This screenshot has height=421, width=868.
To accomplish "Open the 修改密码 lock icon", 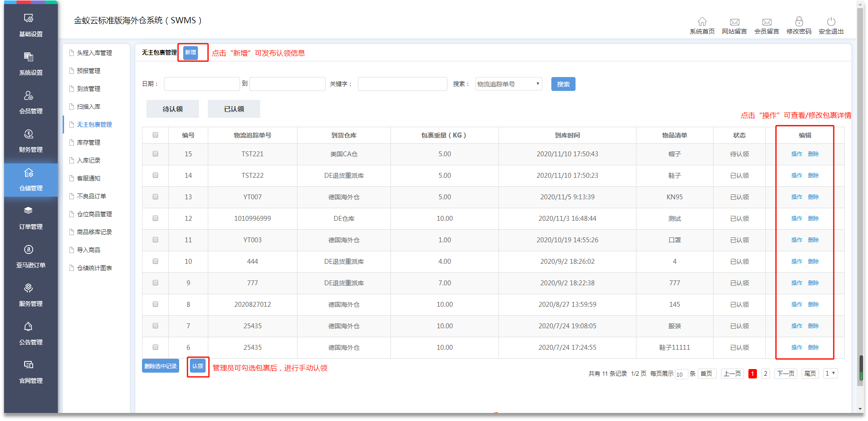I will (x=799, y=22).
